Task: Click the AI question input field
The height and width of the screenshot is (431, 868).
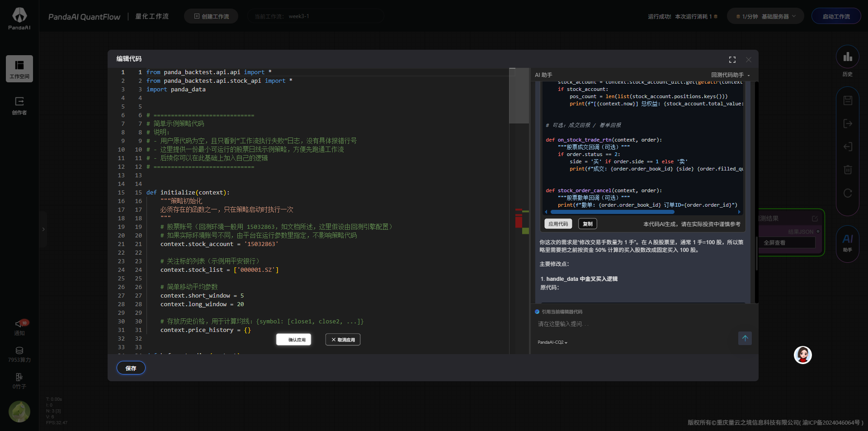Action: coord(633,324)
